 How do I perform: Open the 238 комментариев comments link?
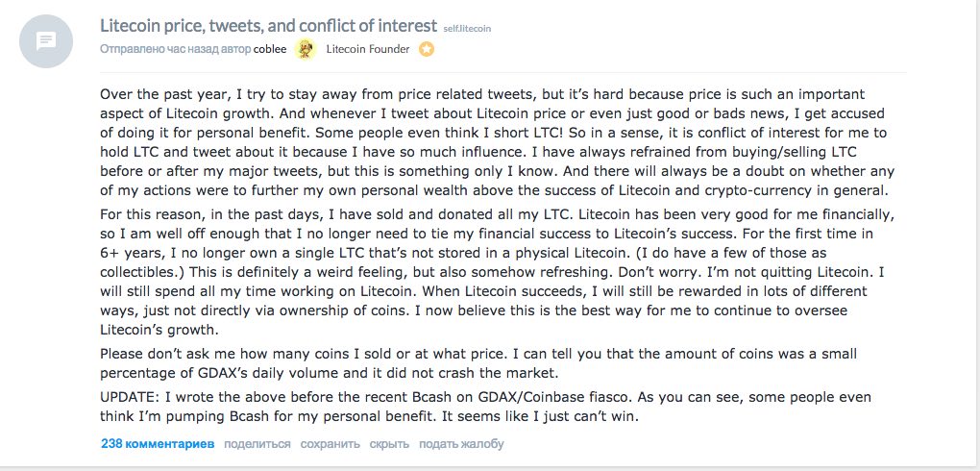158,444
